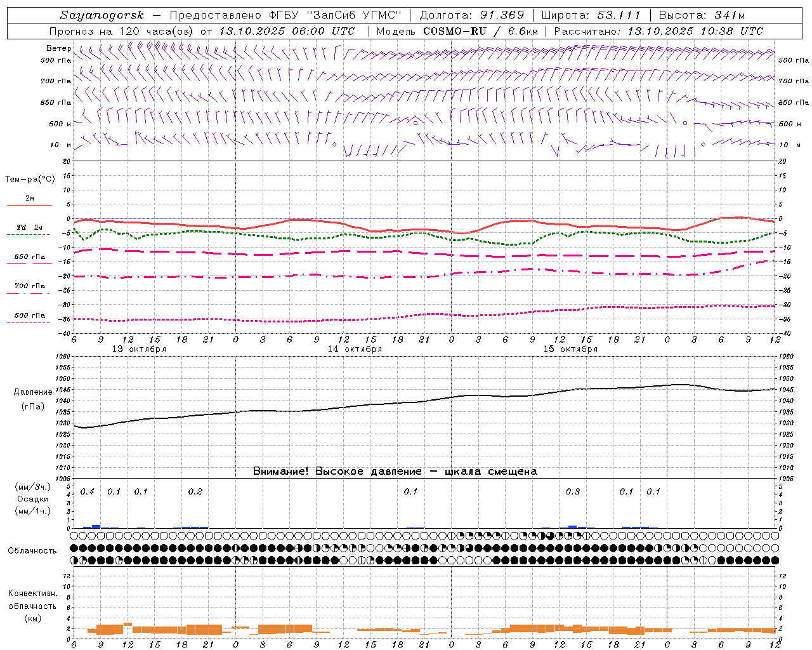The height and width of the screenshot is (650, 812).
Task: Click the dotted pink line sample under '500 гПа'
Action: point(28,322)
